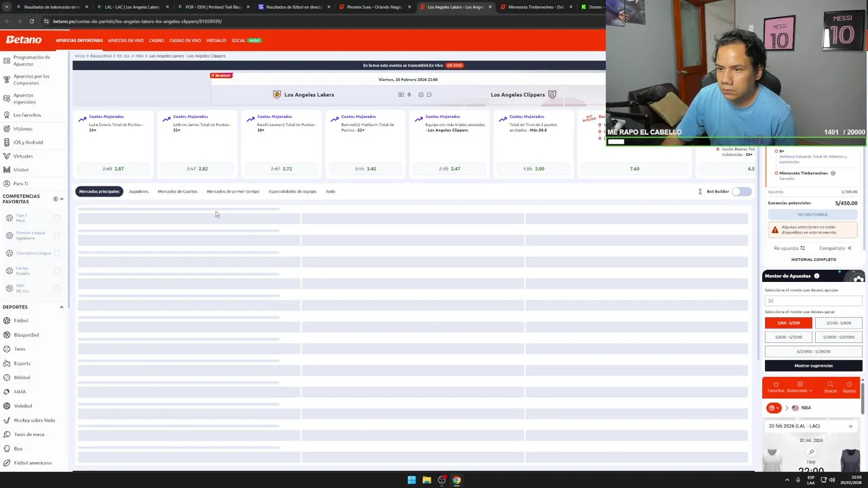The width and height of the screenshot is (868, 488).
Task: Click the amount to bet input field
Action: click(813, 301)
